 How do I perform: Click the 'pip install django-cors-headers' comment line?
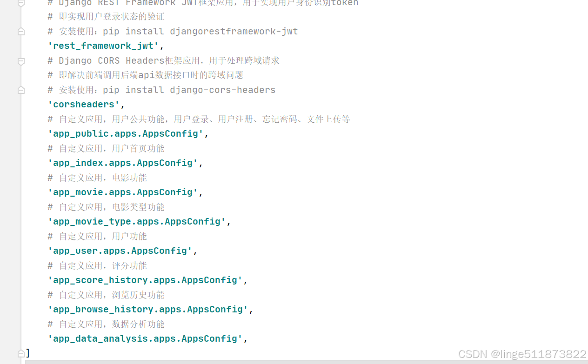click(x=161, y=90)
